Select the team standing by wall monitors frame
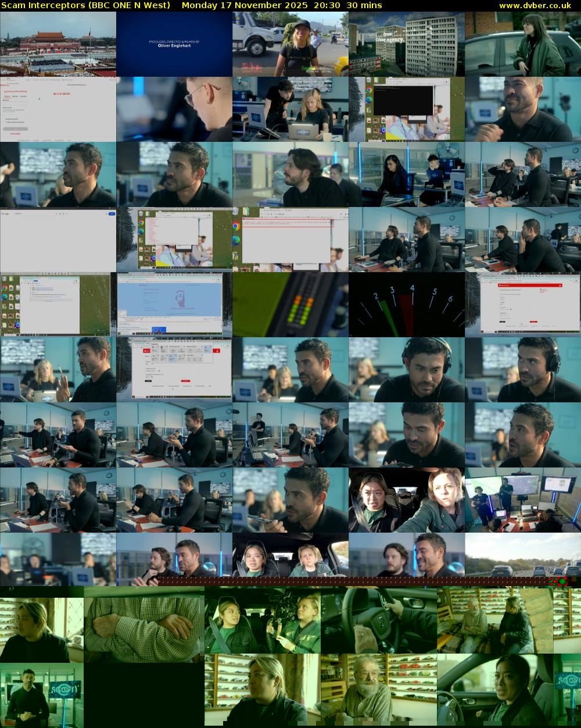This screenshot has width=581, height=728. (x=523, y=500)
